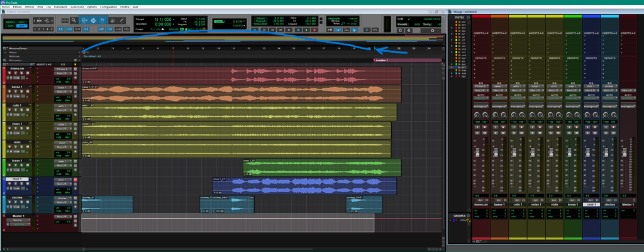This screenshot has width=644, height=252.
Task: Select the Scrubber speaker tool
Action: click(112, 20)
